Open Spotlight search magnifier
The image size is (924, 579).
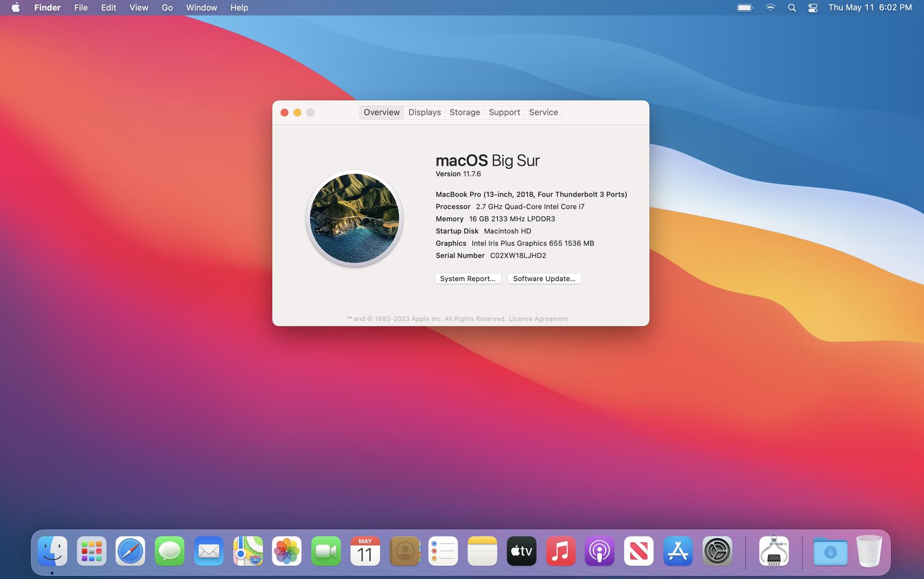792,8
